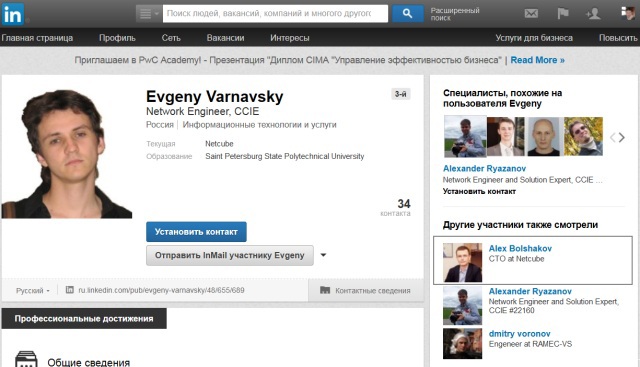Click the blue magnifier search button
Image resolution: width=640 pixels, height=367 pixels.
click(x=407, y=13)
